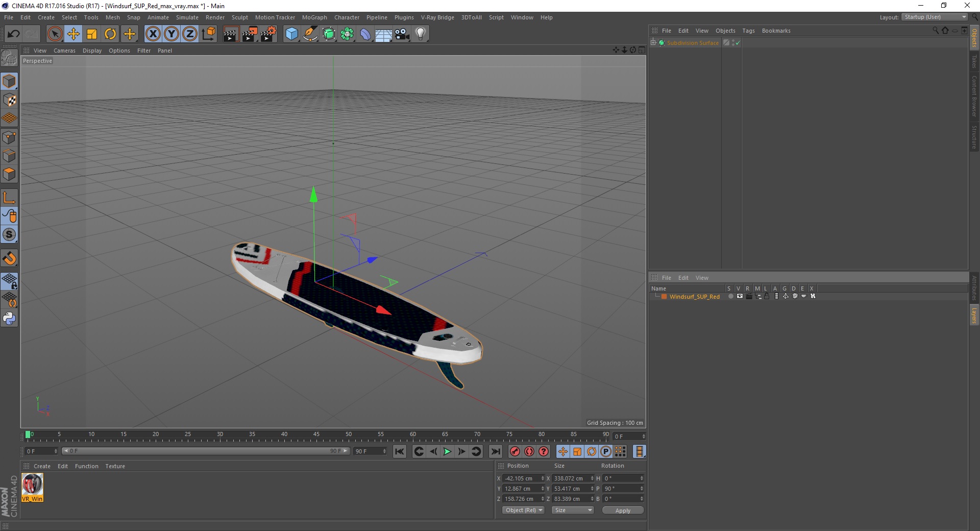
Task: Activate the Rotate tool
Action: tap(110, 34)
